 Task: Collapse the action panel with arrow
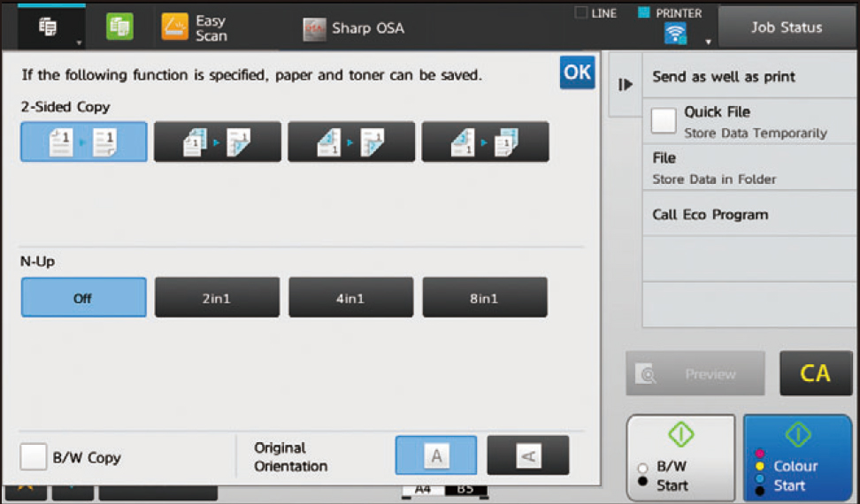[626, 85]
